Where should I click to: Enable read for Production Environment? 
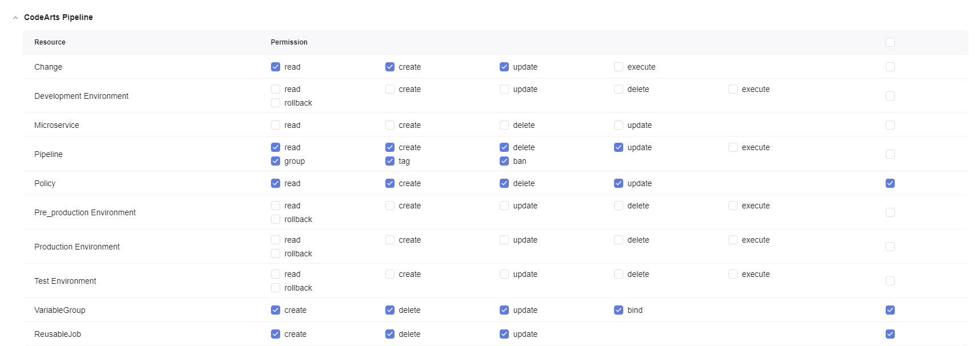pyautogui.click(x=276, y=240)
